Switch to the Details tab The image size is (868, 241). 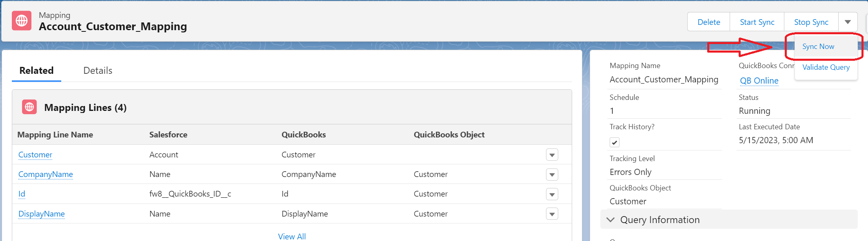click(x=98, y=71)
